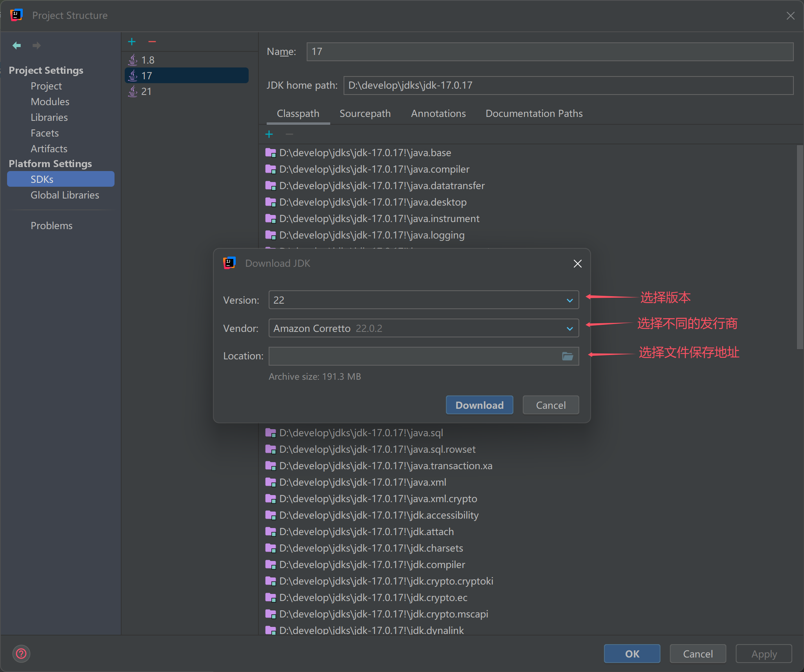804x672 pixels.
Task: Click into the Location input field
Action: [x=414, y=356]
